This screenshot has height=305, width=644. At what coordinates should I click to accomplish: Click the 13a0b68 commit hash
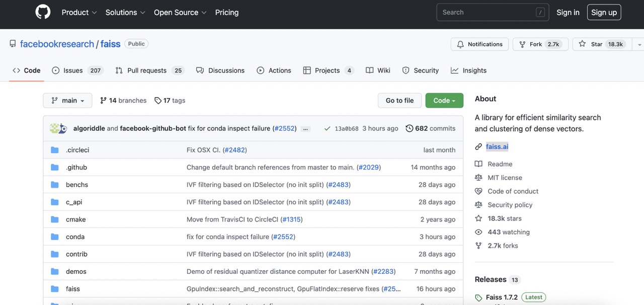coord(347,129)
